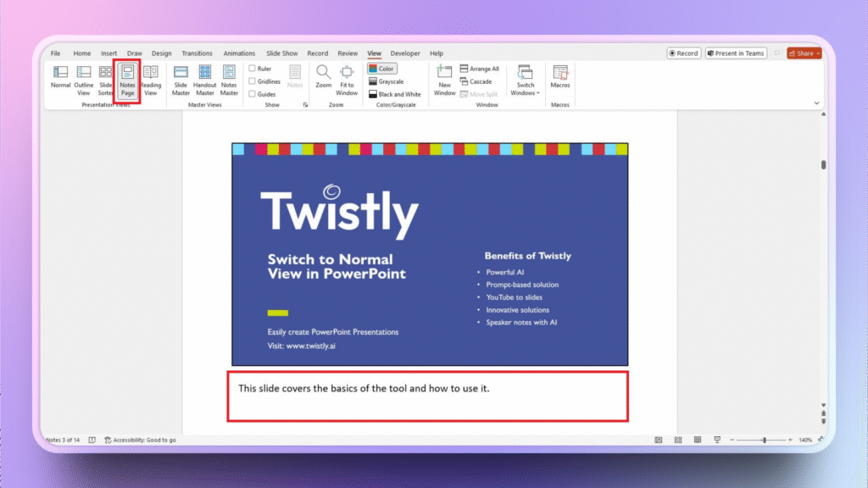Switch to the Transitions tab

197,53
